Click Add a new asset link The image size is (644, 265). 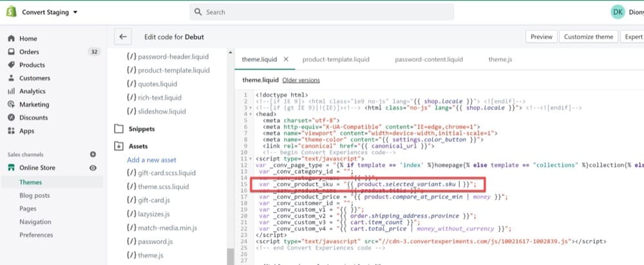(x=151, y=160)
